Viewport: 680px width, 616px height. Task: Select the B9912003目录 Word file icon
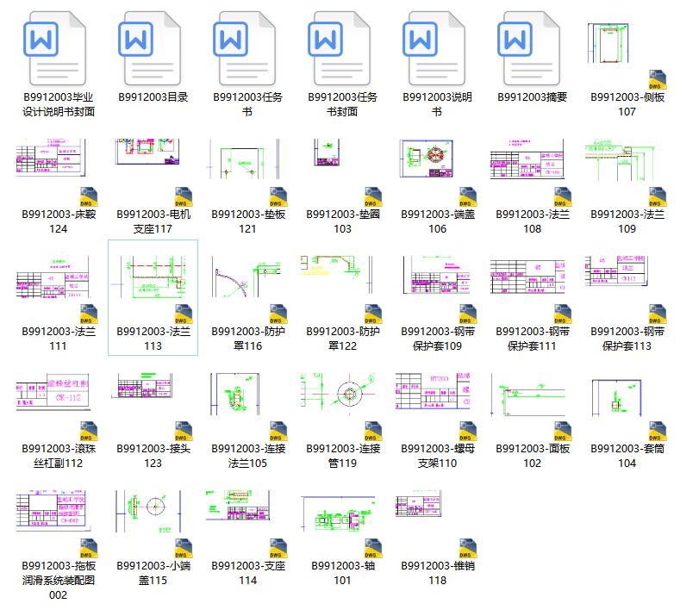coord(150,48)
